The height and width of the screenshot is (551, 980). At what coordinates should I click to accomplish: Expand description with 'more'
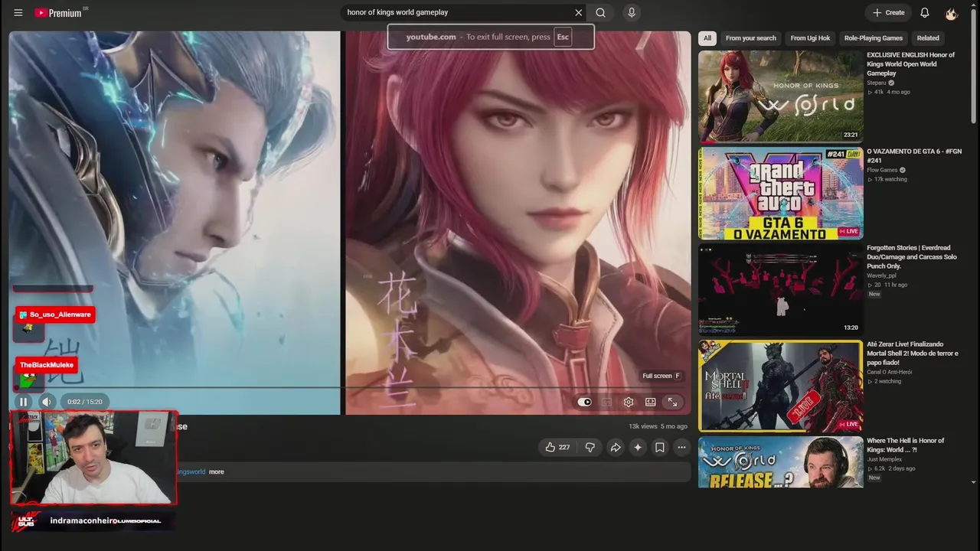[217, 472]
